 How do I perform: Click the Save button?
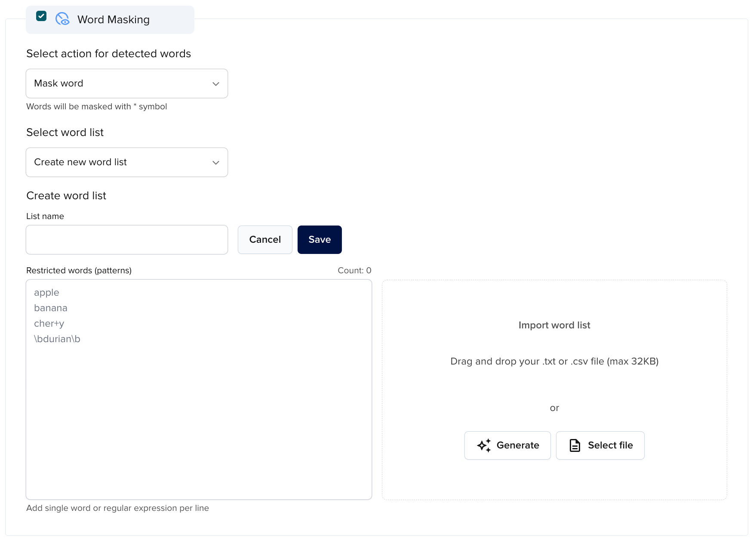pos(319,240)
